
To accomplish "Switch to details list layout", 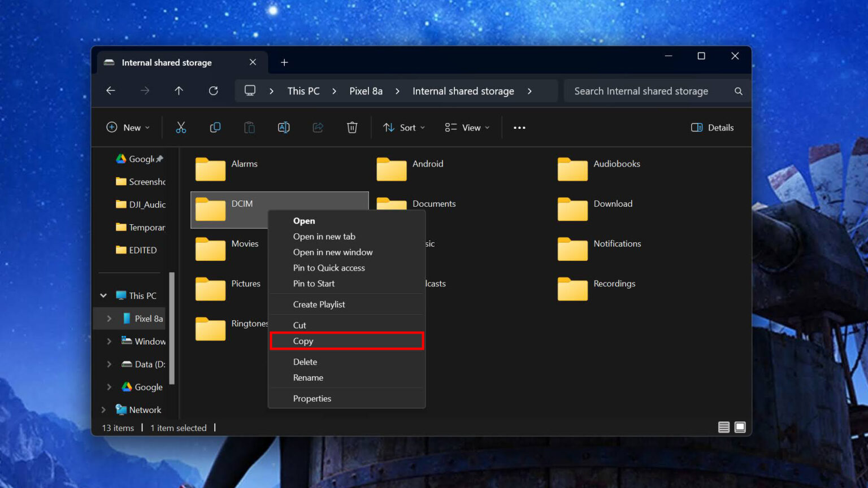I will (724, 427).
